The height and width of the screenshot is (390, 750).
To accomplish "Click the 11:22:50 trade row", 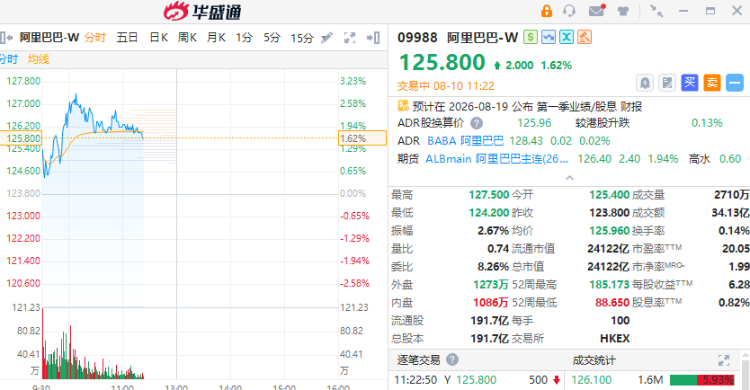I will [x=477, y=380].
